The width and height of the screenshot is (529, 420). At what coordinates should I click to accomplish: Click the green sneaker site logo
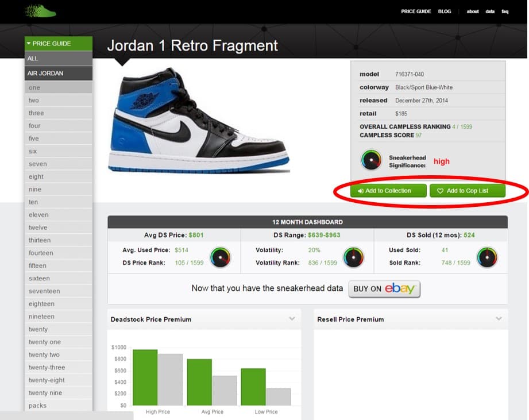(x=40, y=11)
